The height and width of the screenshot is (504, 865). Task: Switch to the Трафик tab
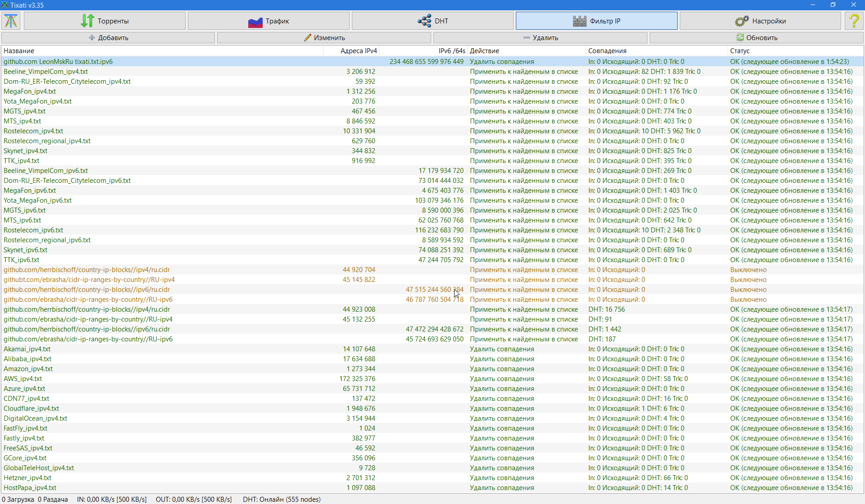(x=269, y=21)
